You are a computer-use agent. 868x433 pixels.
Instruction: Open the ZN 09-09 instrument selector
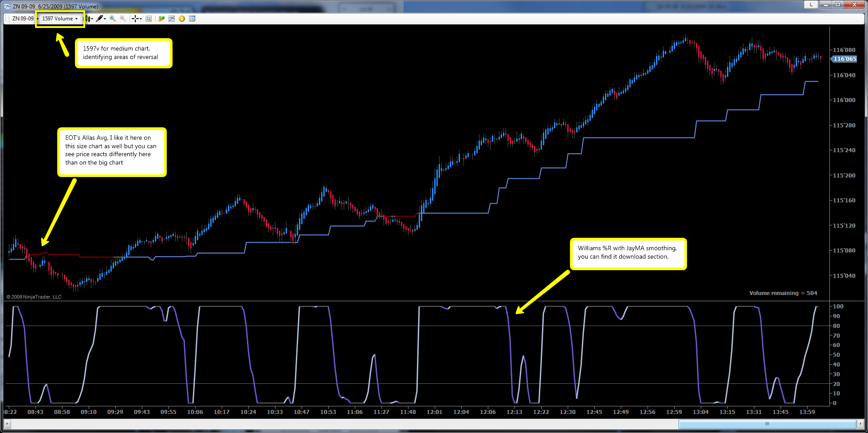(x=25, y=19)
